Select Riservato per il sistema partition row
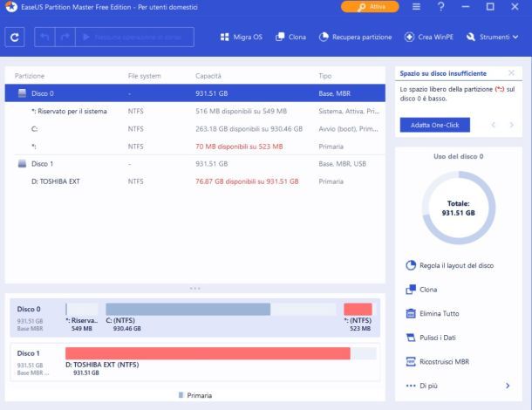The width and height of the screenshot is (532, 410). tap(195, 111)
